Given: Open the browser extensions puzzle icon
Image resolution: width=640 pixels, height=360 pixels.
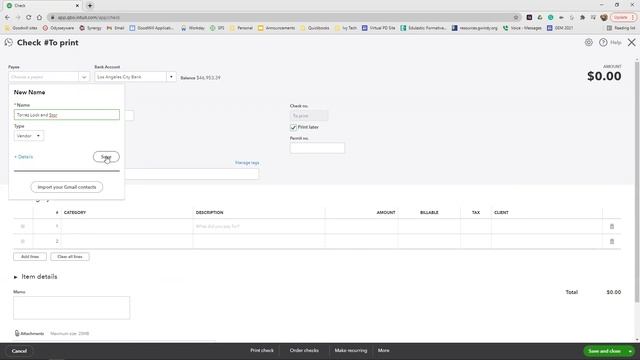Looking at the screenshot, I should pos(582,18).
